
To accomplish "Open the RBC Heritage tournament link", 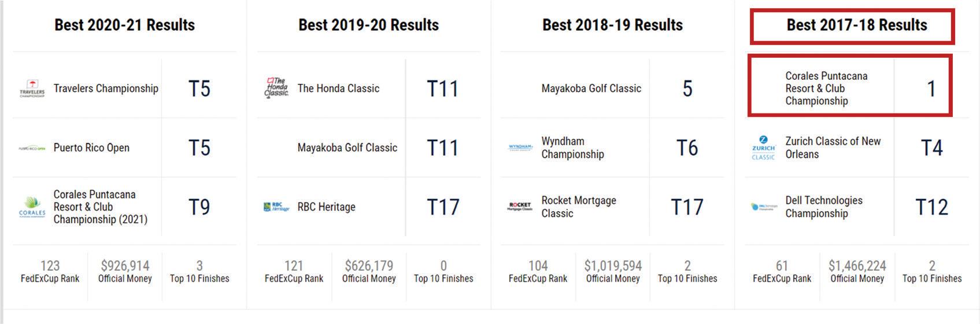I will tap(326, 207).
